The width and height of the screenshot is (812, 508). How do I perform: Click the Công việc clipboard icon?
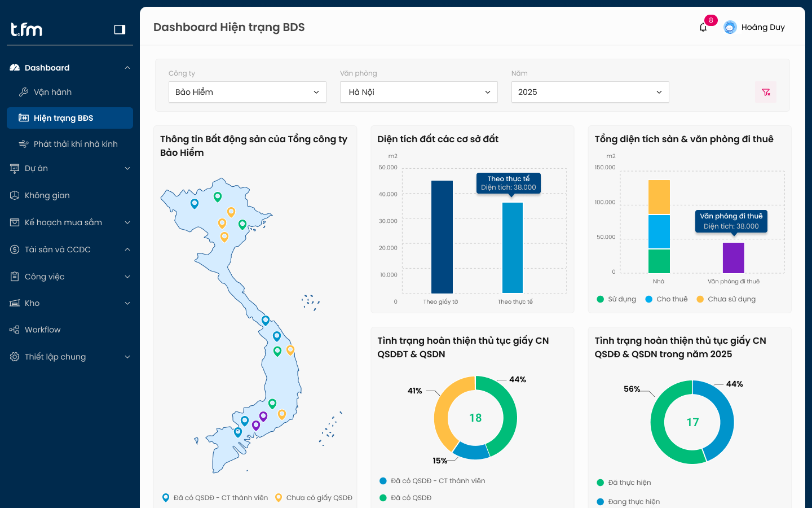pos(15,277)
